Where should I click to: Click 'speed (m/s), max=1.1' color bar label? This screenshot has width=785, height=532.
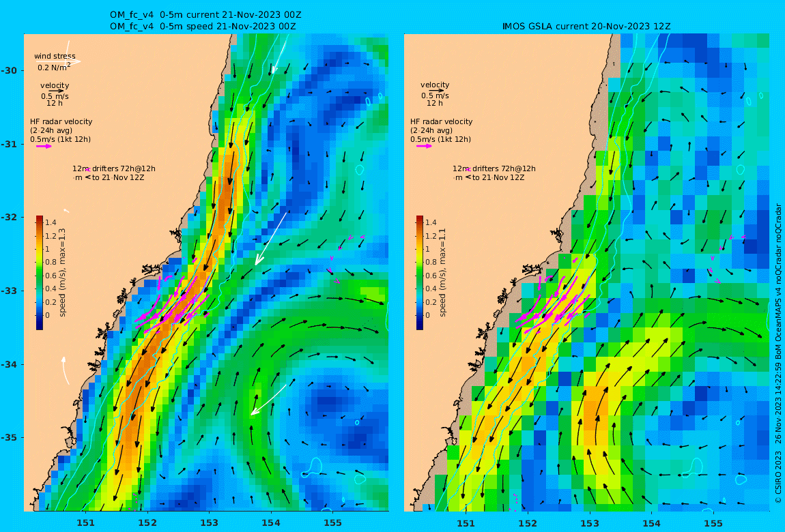coord(442,273)
